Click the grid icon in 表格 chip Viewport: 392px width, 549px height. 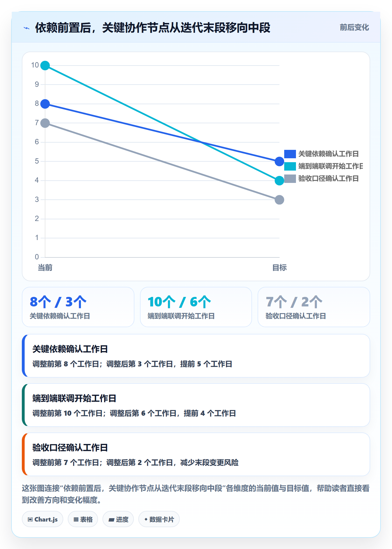click(76, 520)
